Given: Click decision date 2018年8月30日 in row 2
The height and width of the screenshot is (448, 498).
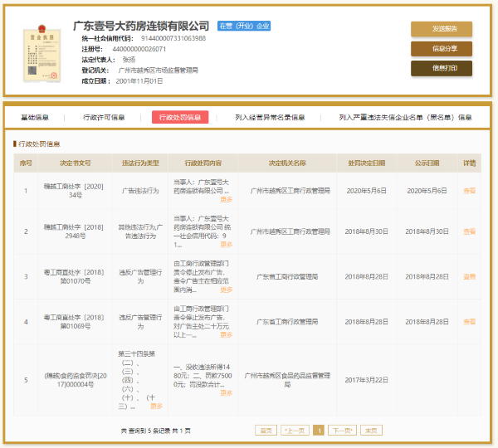Looking at the screenshot, I should tap(367, 231).
